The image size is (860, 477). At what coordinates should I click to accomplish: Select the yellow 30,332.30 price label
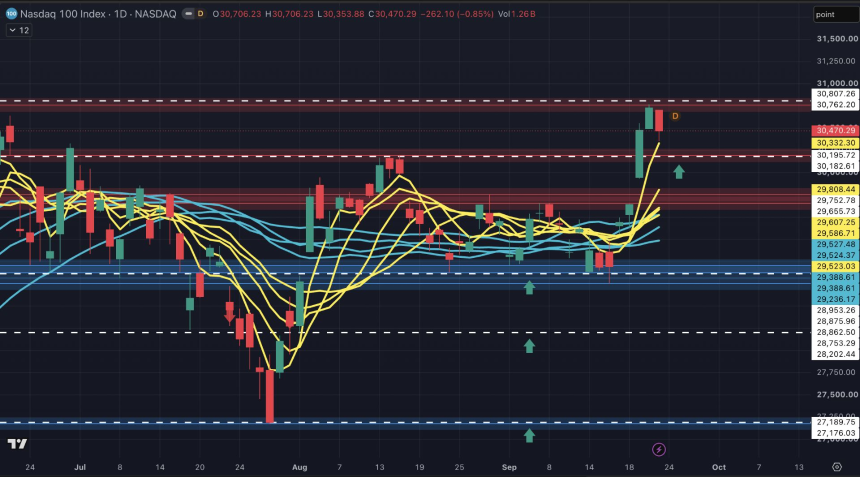click(835, 143)
